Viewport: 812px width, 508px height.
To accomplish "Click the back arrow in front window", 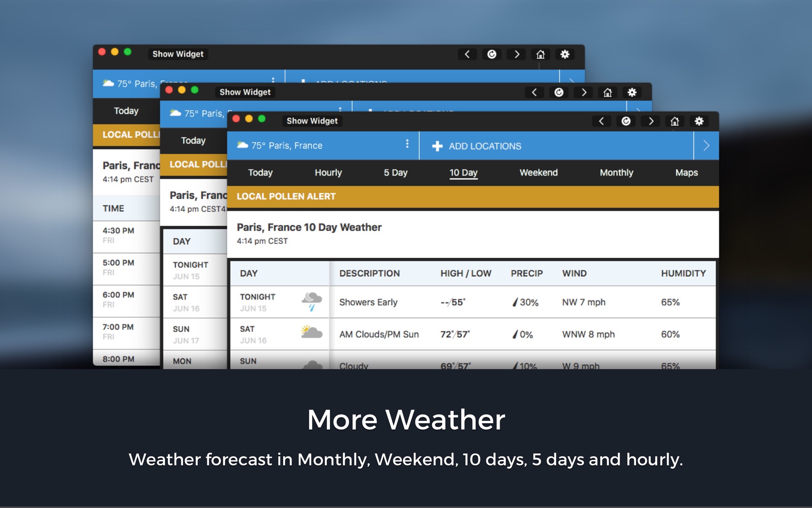I will [x=601, y=121].
